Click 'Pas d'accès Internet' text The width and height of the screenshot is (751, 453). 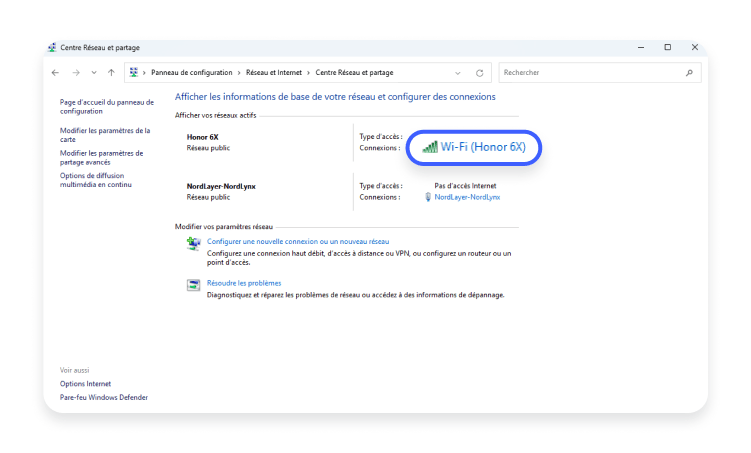[465, 186]
